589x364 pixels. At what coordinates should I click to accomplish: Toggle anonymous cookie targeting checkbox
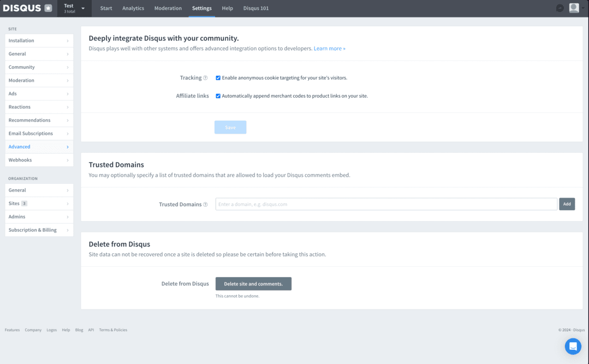pos(218,78)
